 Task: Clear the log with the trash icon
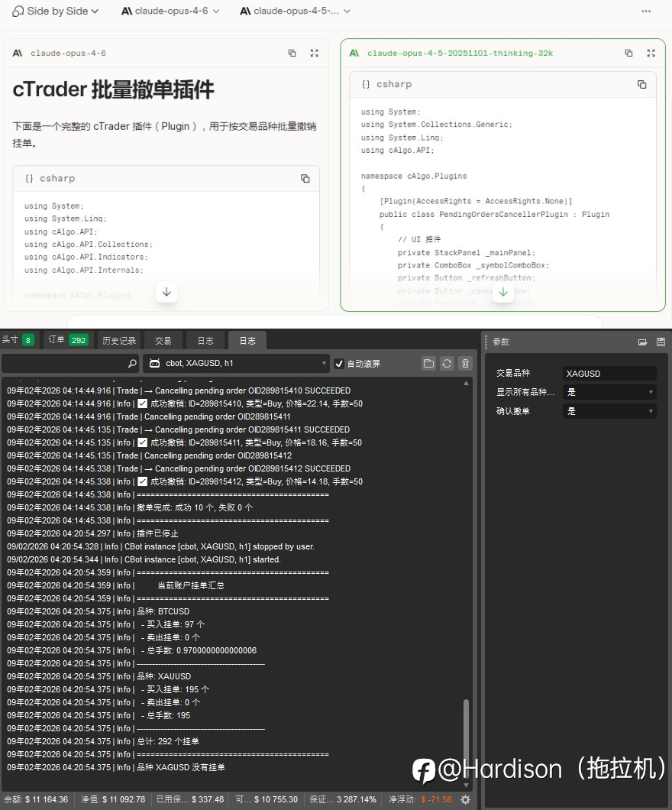pyautogui.click(x=465, y=363)
